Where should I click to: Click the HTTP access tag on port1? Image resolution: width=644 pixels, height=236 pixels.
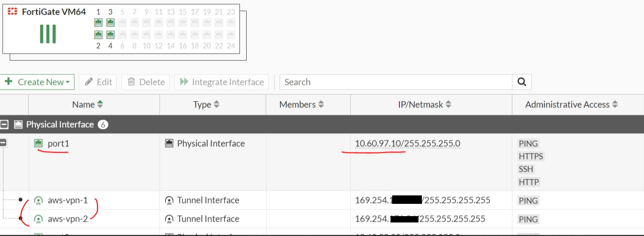coord(529,182)
